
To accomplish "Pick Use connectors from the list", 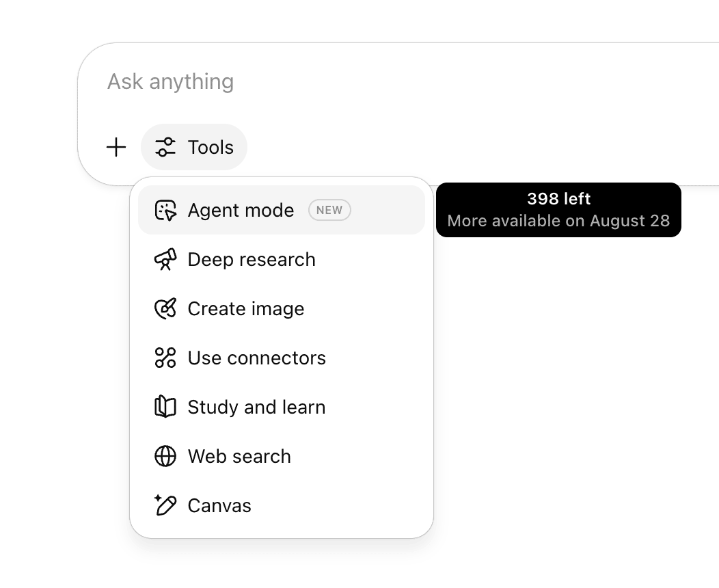I will click(x=256, y=358).
